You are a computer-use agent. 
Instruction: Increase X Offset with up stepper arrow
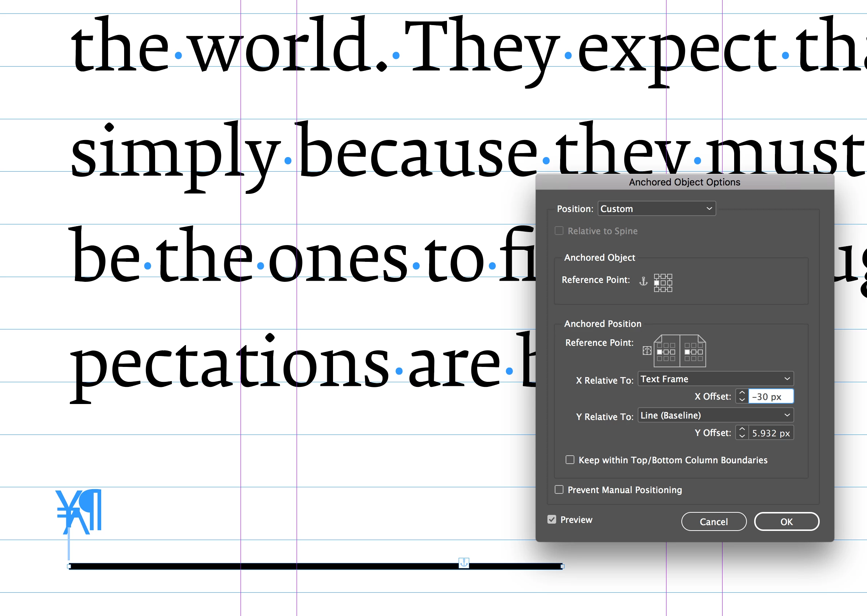pyautogui.click(x=742, y=393)
